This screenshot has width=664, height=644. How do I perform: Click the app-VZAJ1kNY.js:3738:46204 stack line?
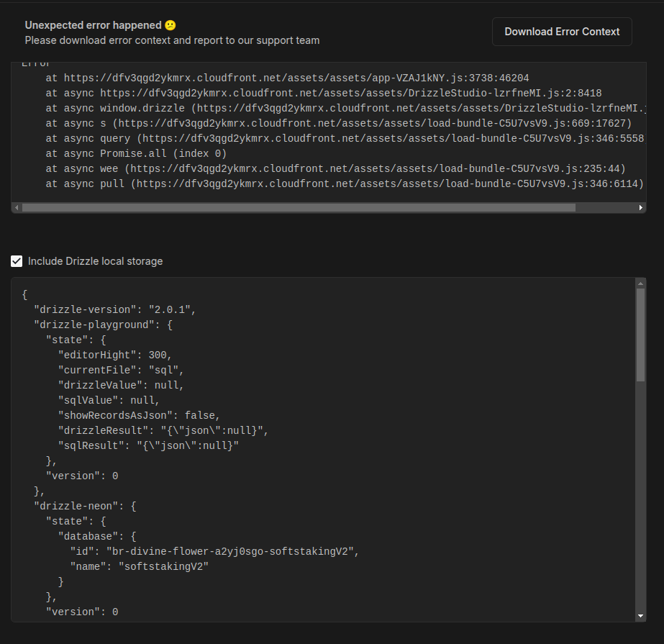tap(287, 78)
